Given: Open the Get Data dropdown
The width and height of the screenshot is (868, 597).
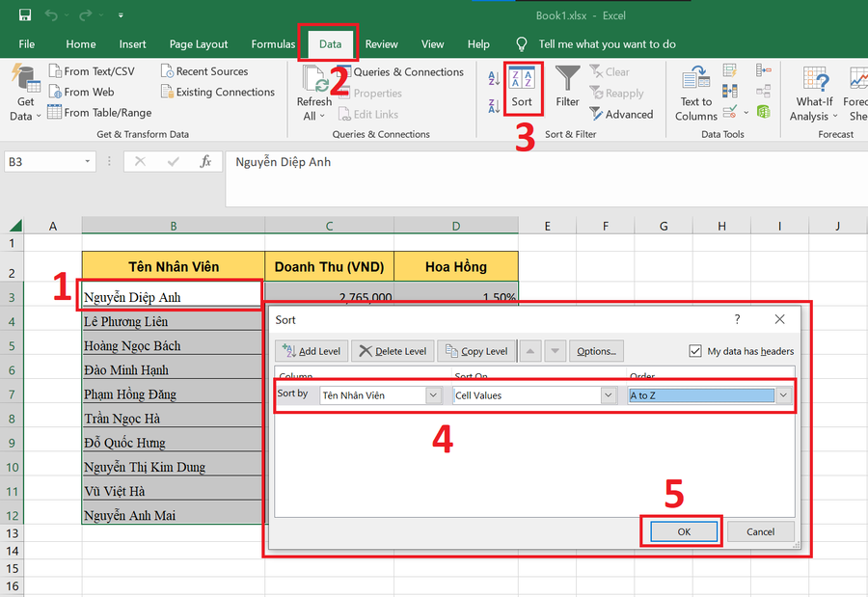Looking at the screenshot, I should click(x=25, y=92).
